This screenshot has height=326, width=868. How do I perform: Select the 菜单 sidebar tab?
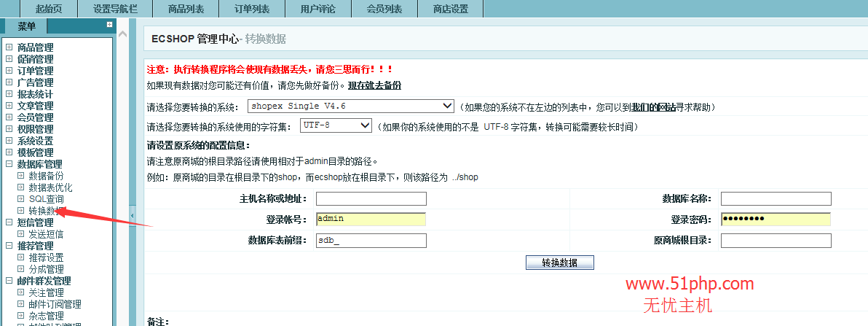26,26
